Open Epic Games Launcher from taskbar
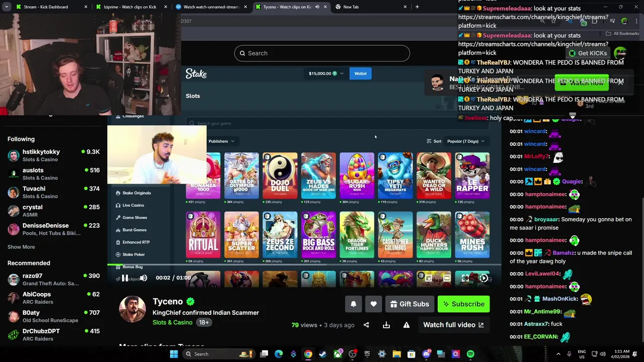 (x=367, y=354)
